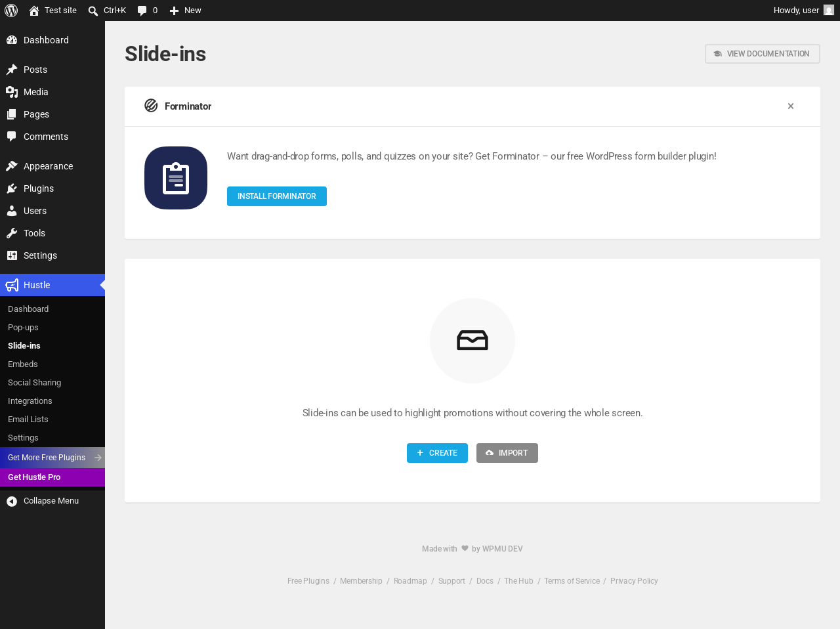Viewport: 840px width, 629px height.
Task: Click the Hustle megaphone icon
Action: tap(12, 285)
